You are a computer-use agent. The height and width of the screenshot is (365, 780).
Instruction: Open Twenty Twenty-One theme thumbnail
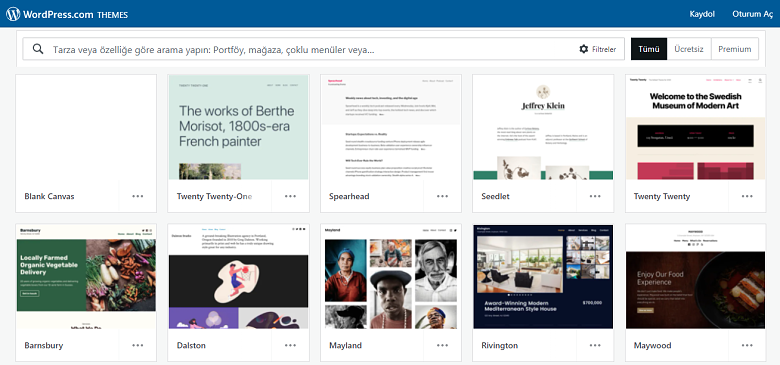tap(238, 127)
